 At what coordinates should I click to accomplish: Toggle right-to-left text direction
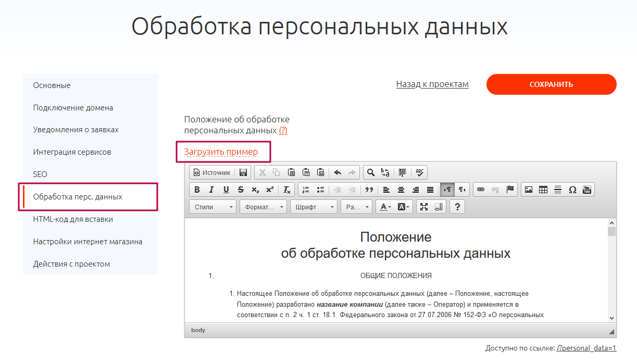coord(461,190)
